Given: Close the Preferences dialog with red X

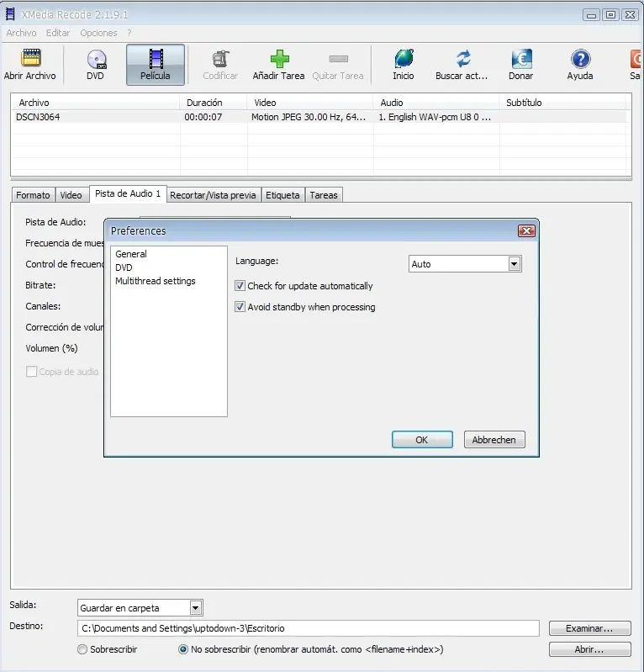Looking at the screenshot, I should pos(526,231).
